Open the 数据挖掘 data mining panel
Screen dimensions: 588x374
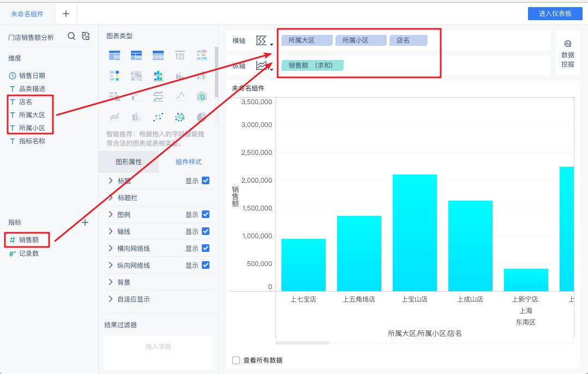click(x=567, y=53)
